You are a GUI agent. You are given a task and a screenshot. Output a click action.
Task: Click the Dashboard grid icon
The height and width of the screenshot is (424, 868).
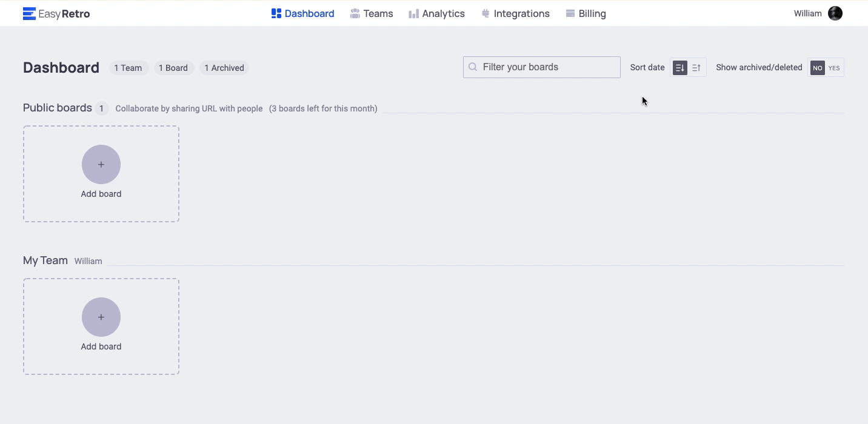point(276,13)
